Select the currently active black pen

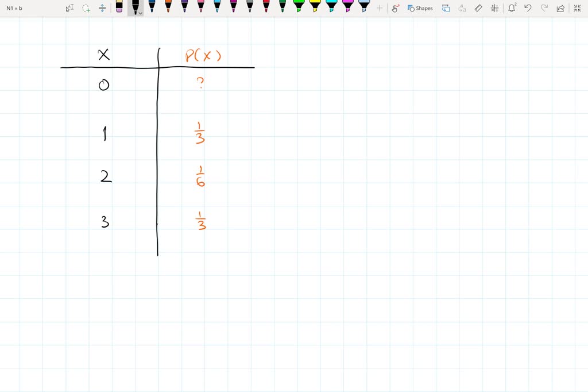[136, 7]
